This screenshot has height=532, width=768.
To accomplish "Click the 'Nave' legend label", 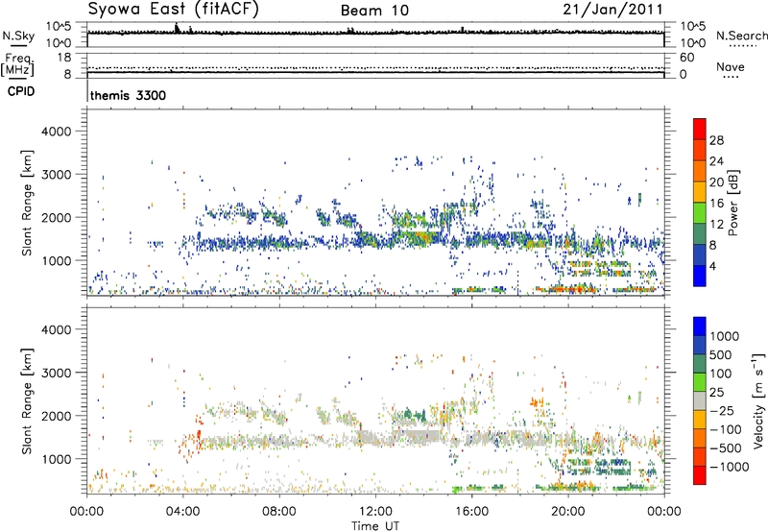I will (730, 67).
